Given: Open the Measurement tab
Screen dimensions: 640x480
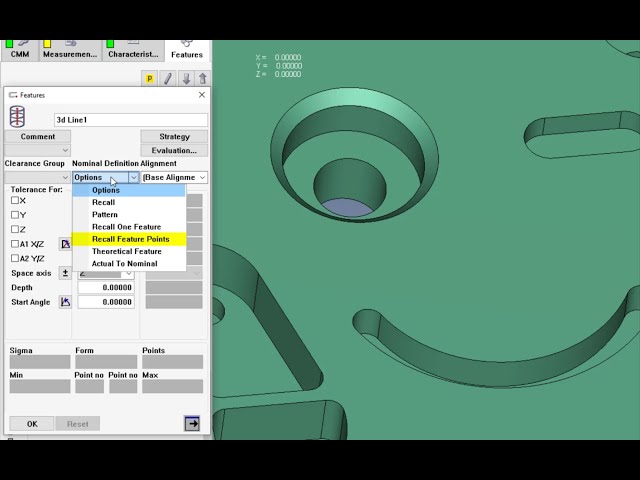Looking at the screenshot, I should pyautogui.click(x=70, y=51).
